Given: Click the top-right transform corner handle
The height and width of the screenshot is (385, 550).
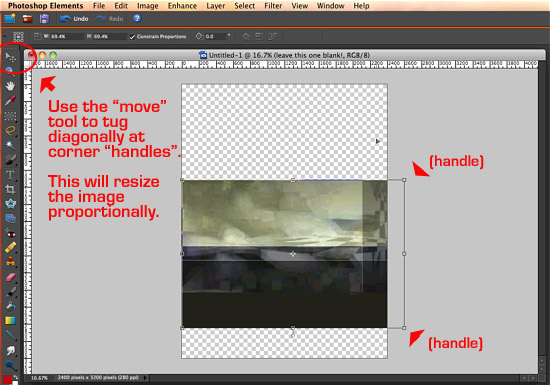Looking at the screenshot, I should coord(404,180).
